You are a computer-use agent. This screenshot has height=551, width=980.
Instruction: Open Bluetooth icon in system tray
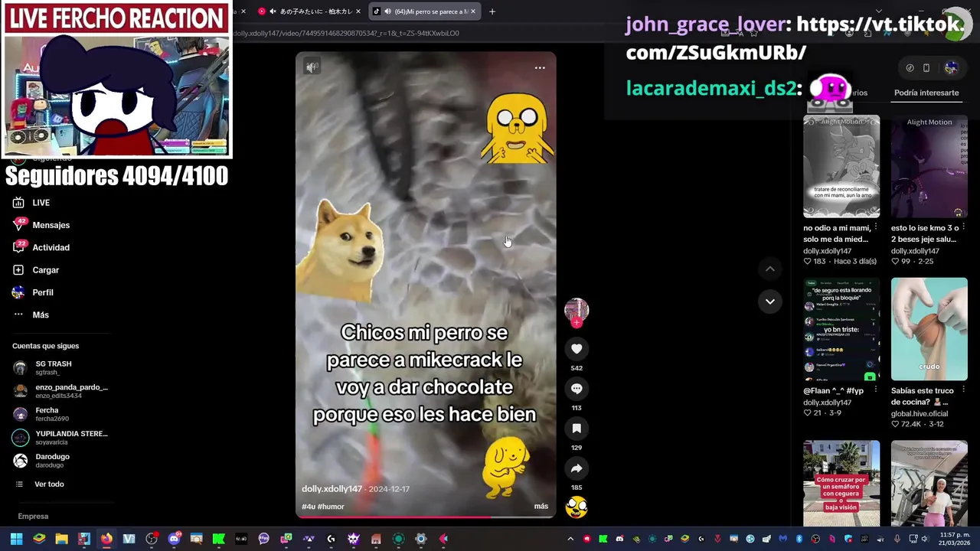tap(799, 539)
